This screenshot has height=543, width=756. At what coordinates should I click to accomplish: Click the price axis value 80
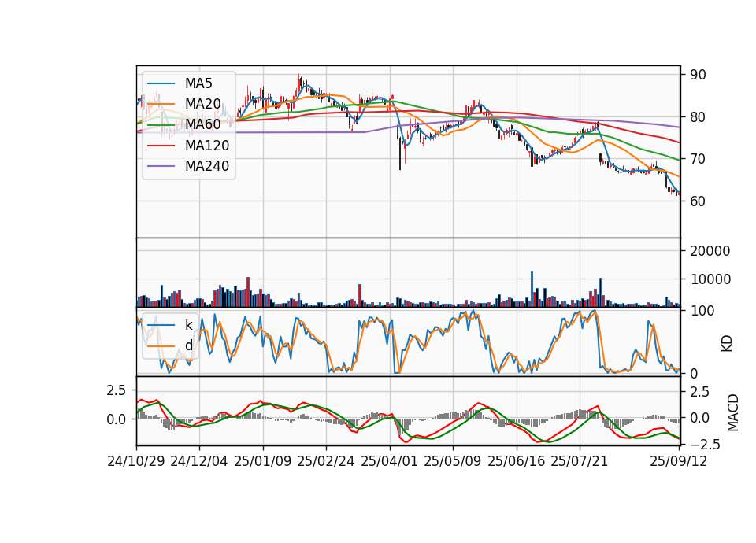(698, 117)
